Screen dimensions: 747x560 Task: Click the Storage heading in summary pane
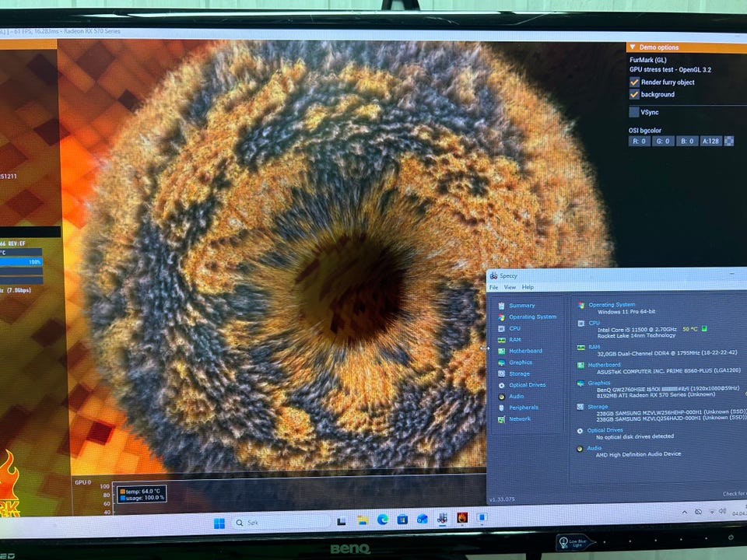click(598, 406)
